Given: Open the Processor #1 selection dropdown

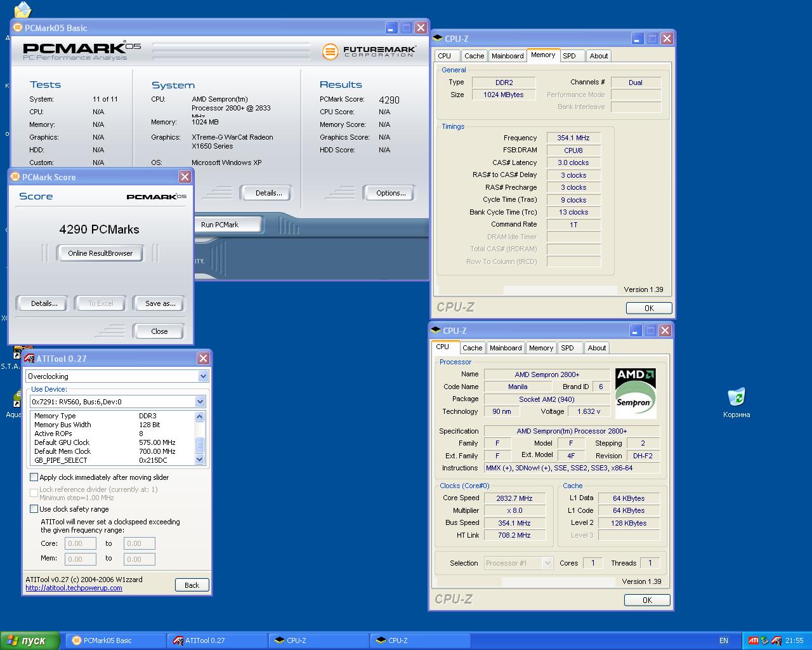Looking at the screenshot, I should pos(547,563).
